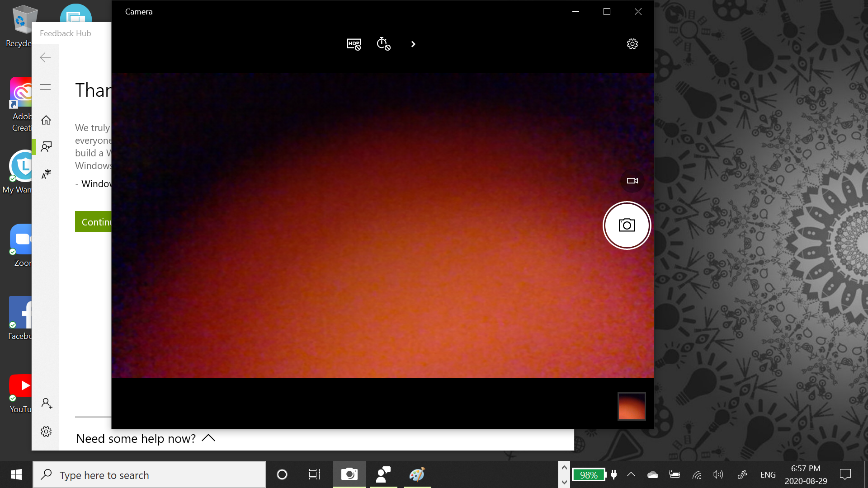Switch to video recording mode
Image resolution: width=868 pixels, height=488 pixels.
click(632, 181)
